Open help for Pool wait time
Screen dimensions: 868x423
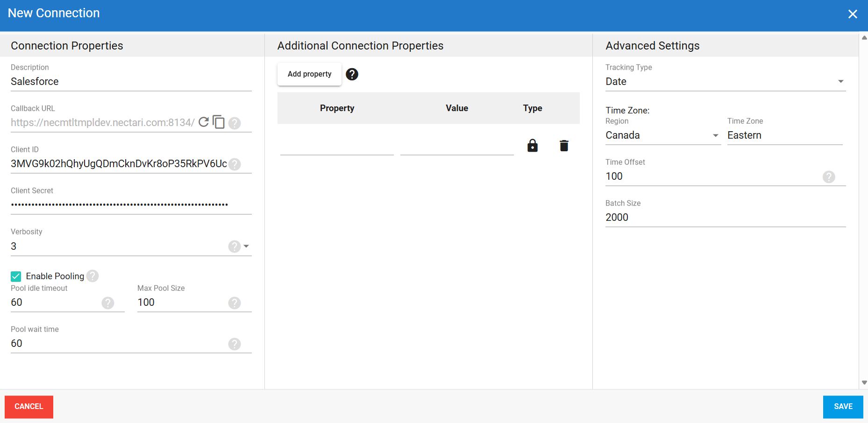pyautogui.click(x=235, y=344)
